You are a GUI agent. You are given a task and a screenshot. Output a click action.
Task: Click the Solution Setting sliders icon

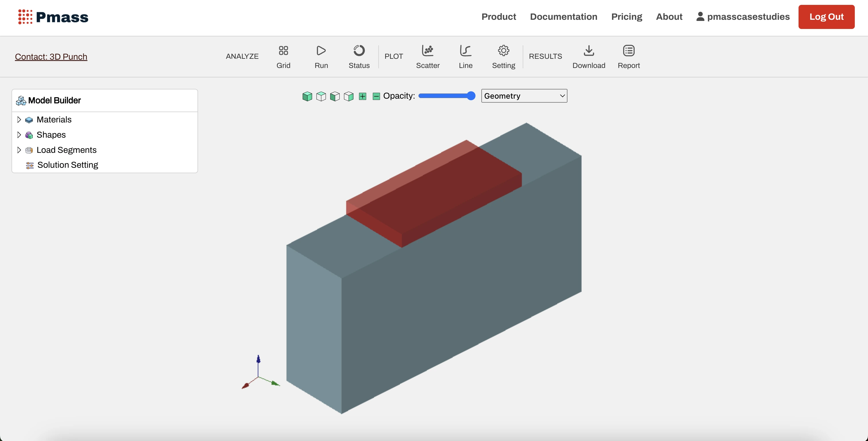30,165
